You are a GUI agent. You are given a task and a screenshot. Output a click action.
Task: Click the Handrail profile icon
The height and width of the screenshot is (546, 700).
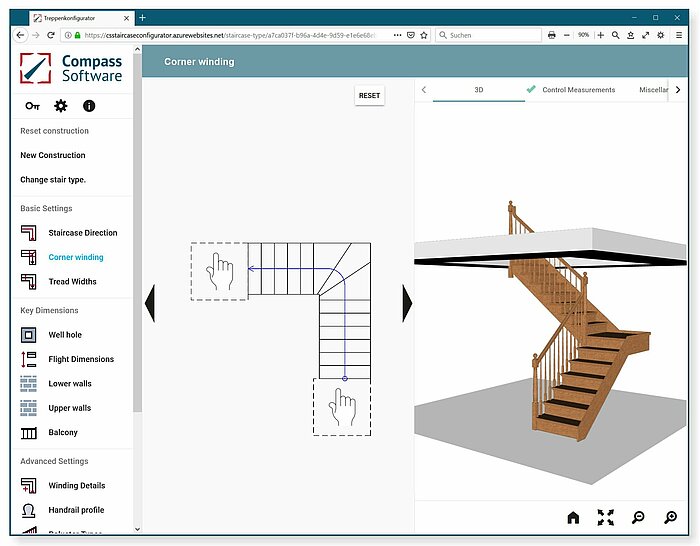(29, 510)
